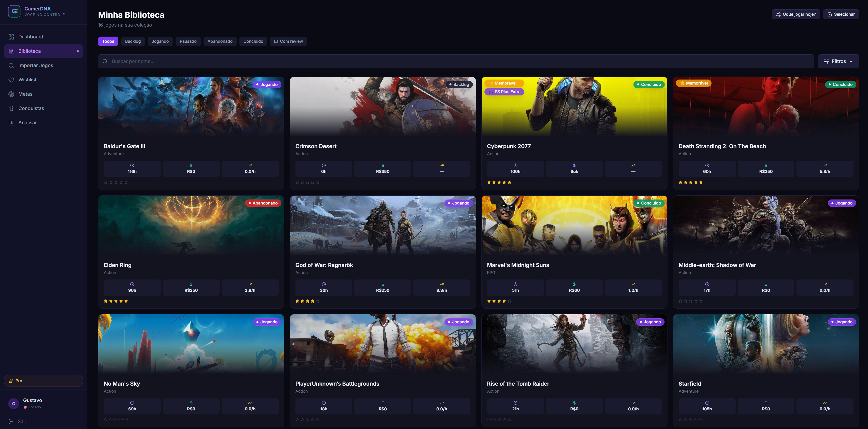
Task: Click the Jogando badge on Baldur's Gate III
Action: [x=267, y=84]
